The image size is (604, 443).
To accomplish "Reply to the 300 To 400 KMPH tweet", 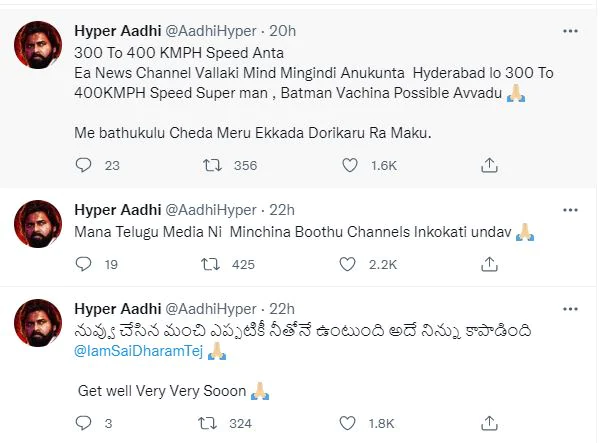I will [x=84, y=164].
